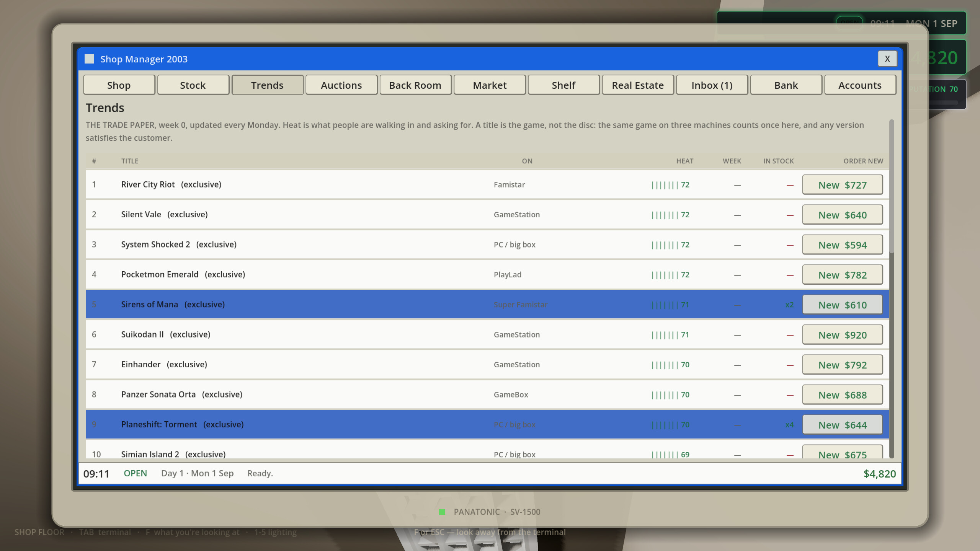This screenshot has height=551, width=980.
Task: Order River City Riot for $727
Action: click(x=842, y=185)
